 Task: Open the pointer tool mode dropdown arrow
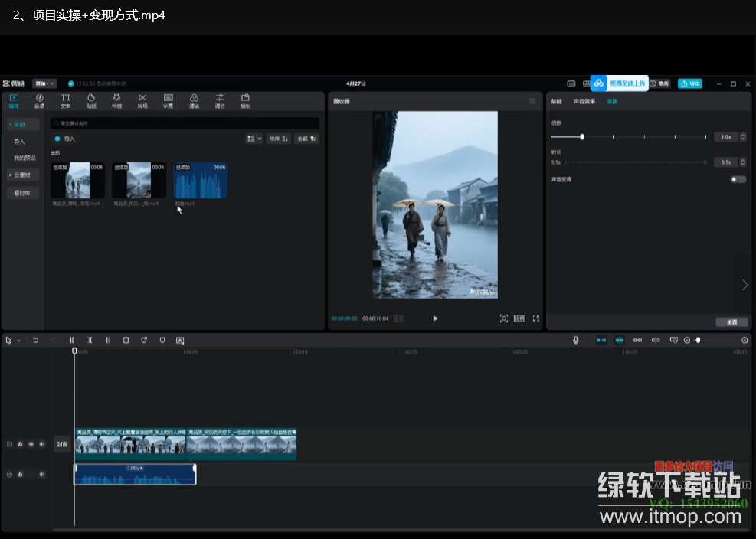(x=19, y=341)
